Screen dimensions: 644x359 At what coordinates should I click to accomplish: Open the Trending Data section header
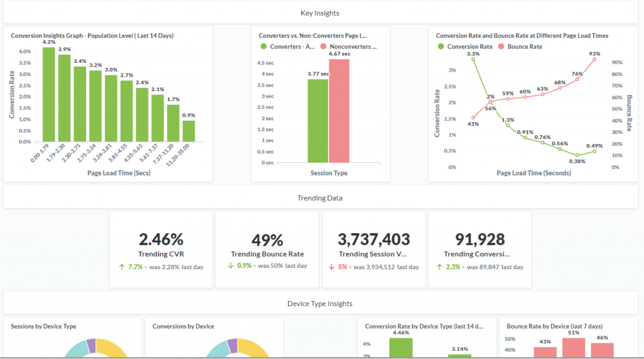pyautogui.click(x=320, y=198)
